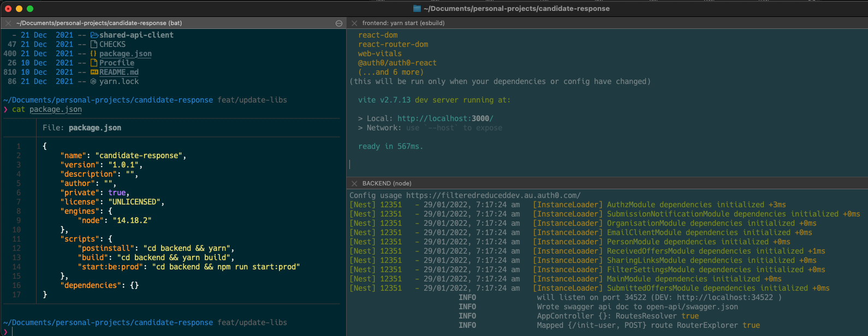Select the frontend: yarn start (esbuild) tab
Image resolution: width=868 pixels, height=336 pixels.
pos(403,23)
